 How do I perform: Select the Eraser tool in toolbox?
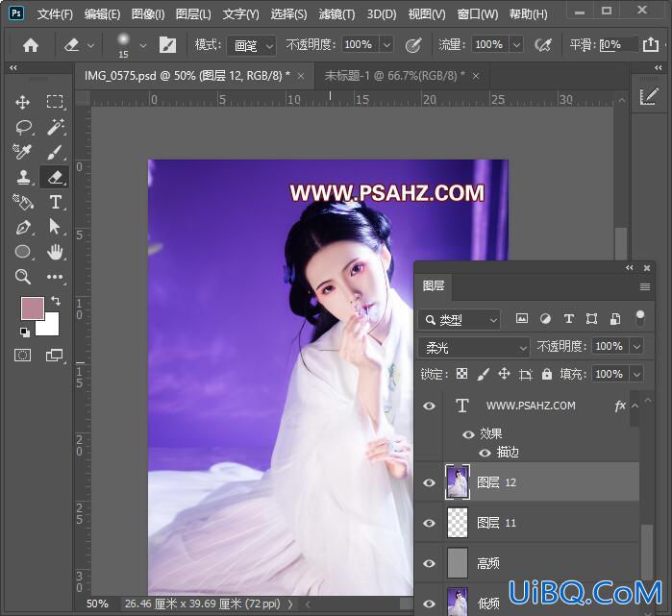55,177
